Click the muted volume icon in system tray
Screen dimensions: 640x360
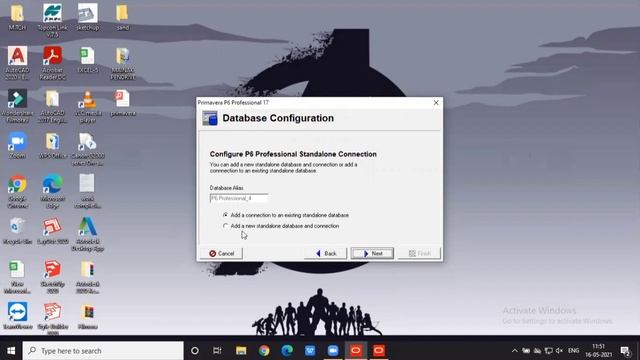point(559,351)
